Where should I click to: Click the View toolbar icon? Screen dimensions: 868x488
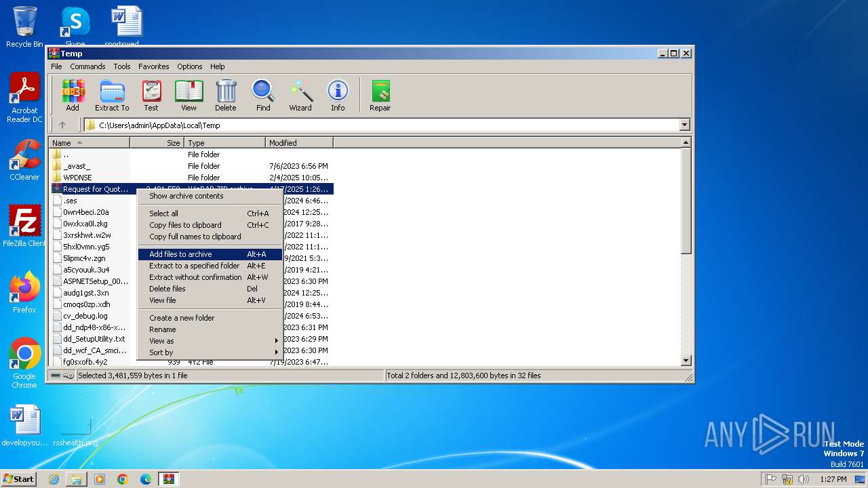pos(189,96)
